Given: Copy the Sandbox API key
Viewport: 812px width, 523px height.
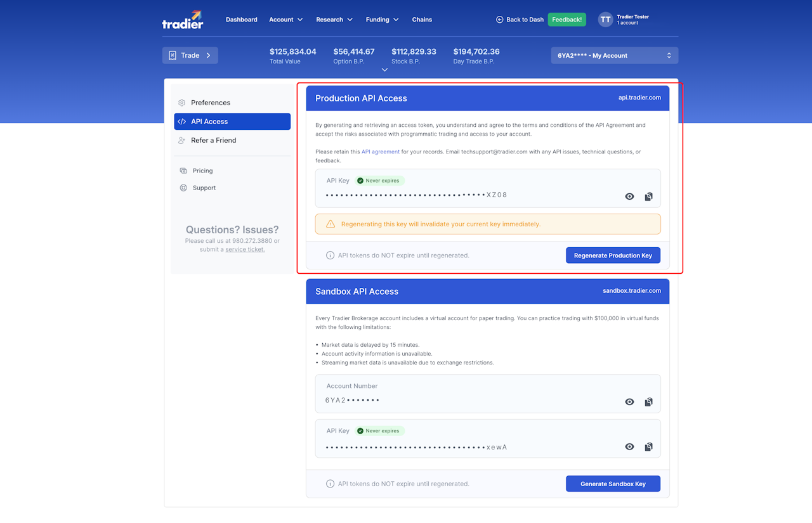Looking at the screenshot, I should pos(648,447).
